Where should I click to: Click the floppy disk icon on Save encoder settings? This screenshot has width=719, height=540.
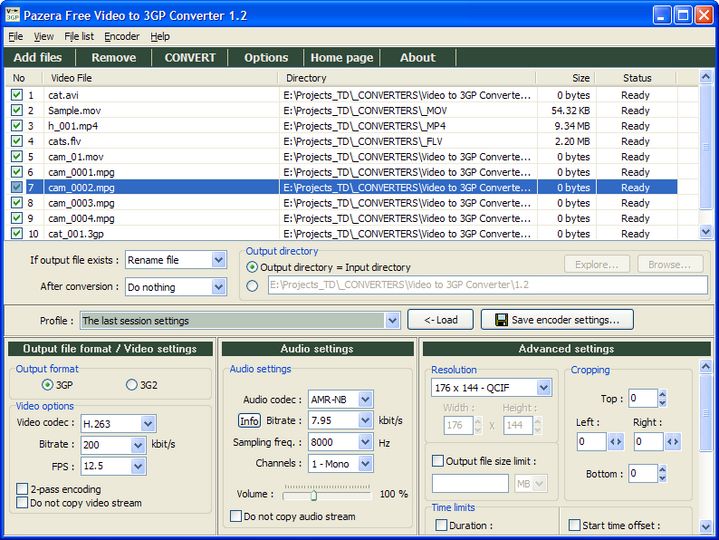[501, 320]
